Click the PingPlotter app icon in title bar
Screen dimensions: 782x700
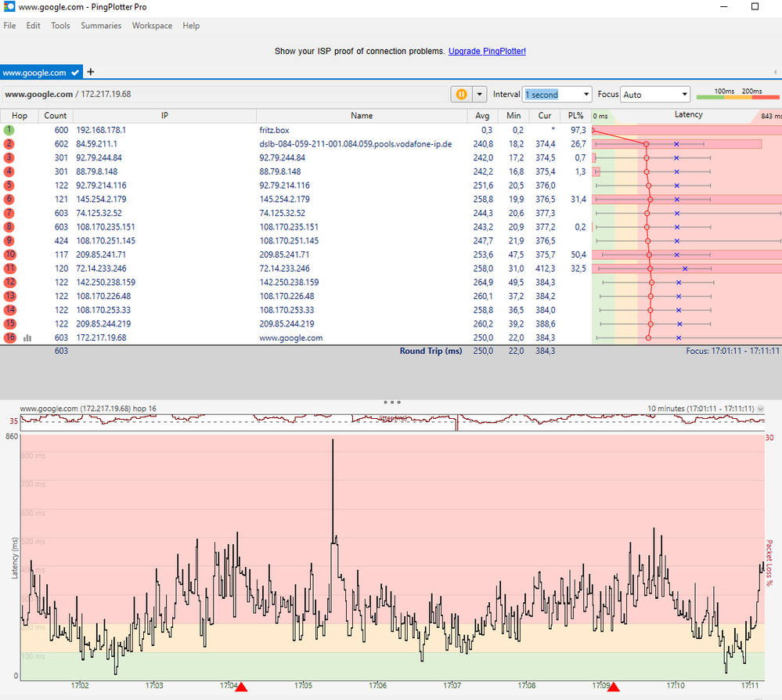tap(8, 6)
